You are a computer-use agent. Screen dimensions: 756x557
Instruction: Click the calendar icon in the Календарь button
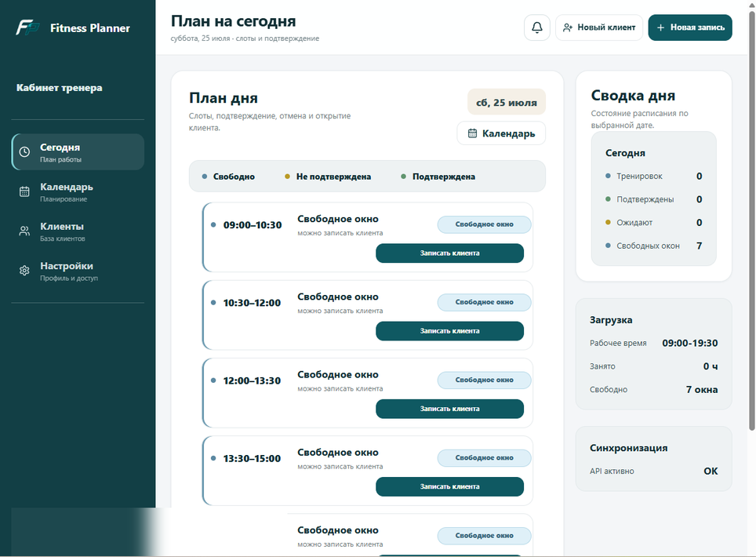[472, 133]
